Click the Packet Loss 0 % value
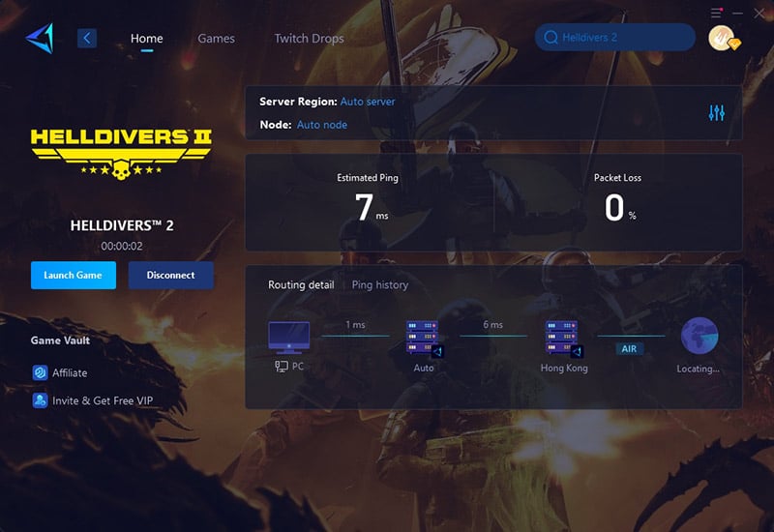Viewport: 774px width, 532px height. click(x=620, y=207)
